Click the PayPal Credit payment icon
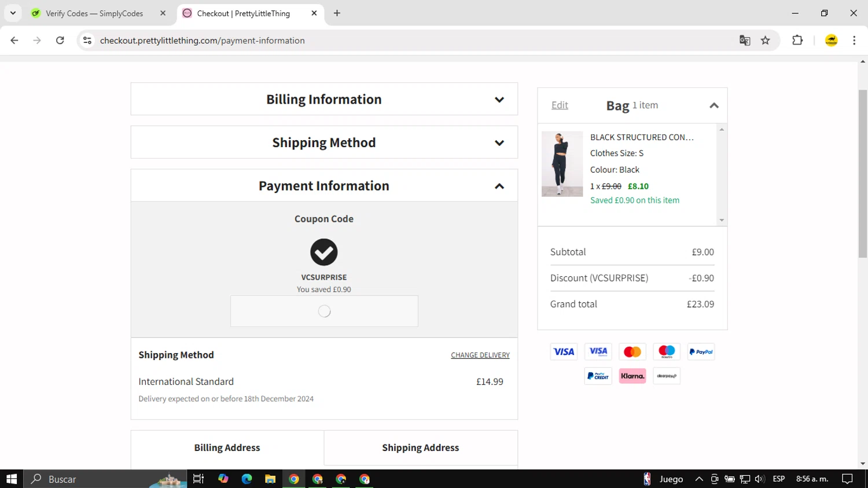Viewport: 868px width, 488px height. click(598, 376)
